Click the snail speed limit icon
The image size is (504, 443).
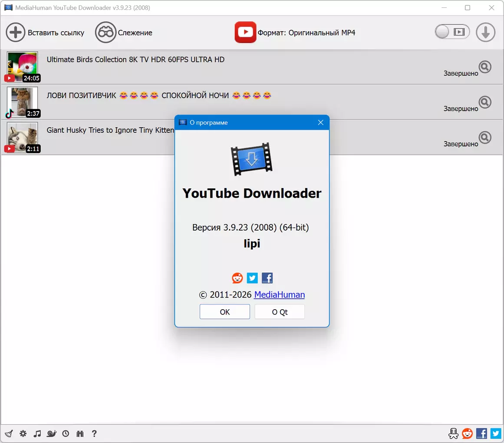[51, 434]
